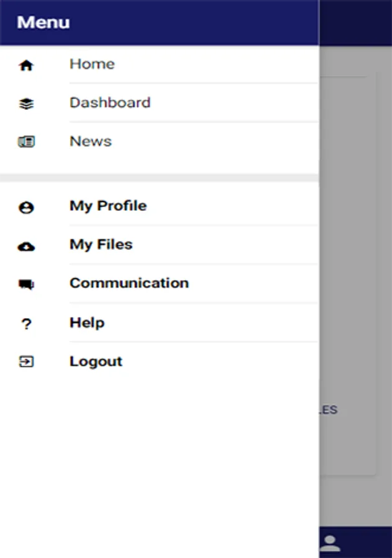Dismiss the drawer via the dimmed overlay
The image size is (392, 558).
(x=355, y=248)
